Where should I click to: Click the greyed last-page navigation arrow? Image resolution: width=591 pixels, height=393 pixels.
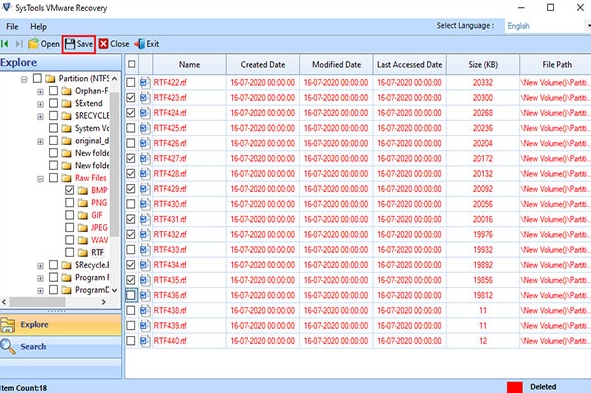19,44
